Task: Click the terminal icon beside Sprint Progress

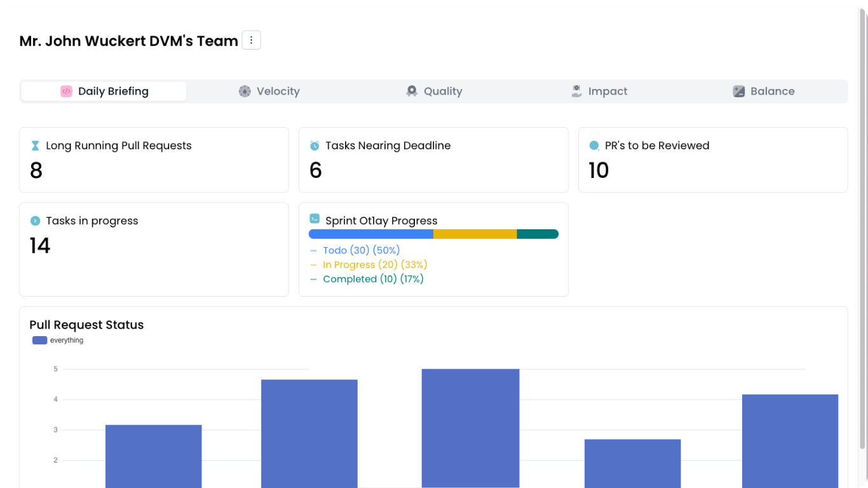Action: [315, 219]
